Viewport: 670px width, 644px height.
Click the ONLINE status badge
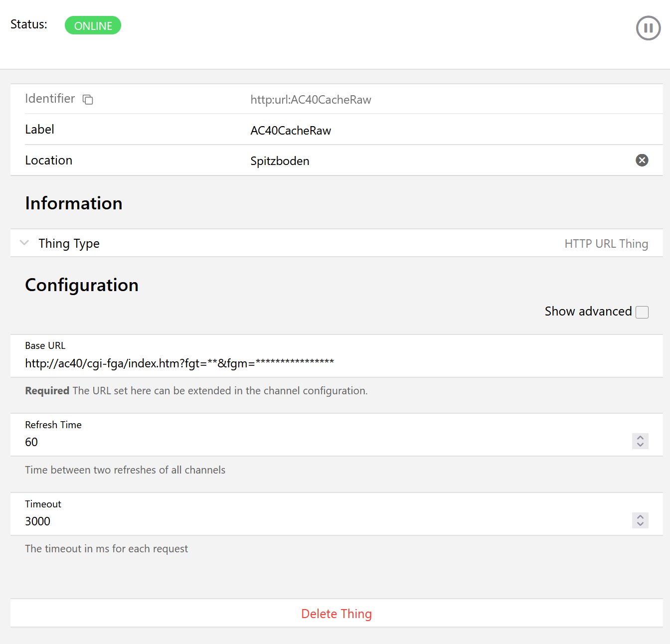tap(93, 25)
